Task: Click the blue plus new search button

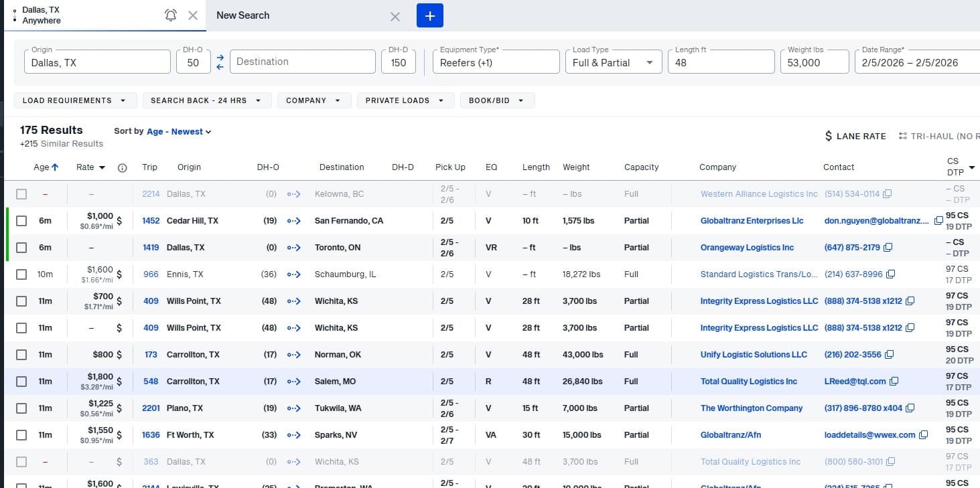Action: click(429, 15)
